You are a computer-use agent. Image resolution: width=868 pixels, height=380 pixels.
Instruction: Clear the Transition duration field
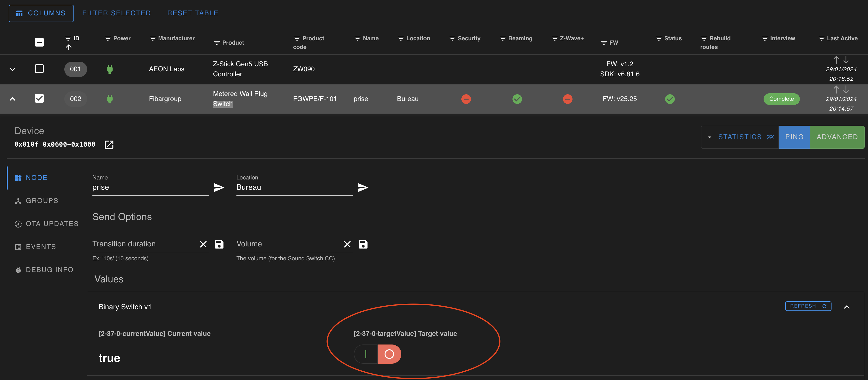pyautogui.click(x=203, y=244)
